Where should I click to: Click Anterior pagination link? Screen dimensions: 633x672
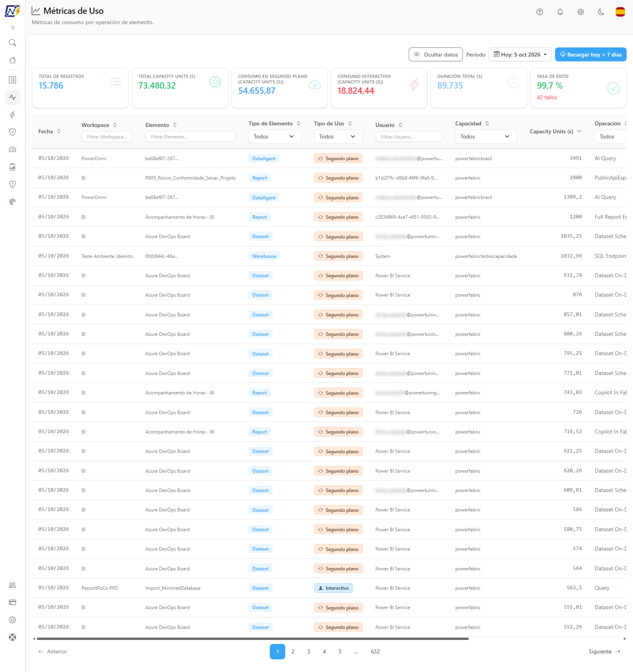point(53,651)
